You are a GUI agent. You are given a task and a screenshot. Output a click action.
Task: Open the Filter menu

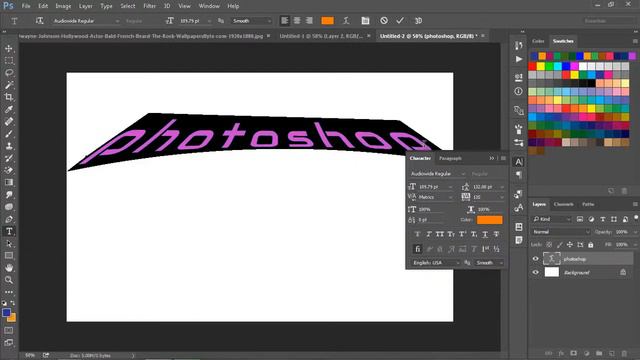pos(149,6)
